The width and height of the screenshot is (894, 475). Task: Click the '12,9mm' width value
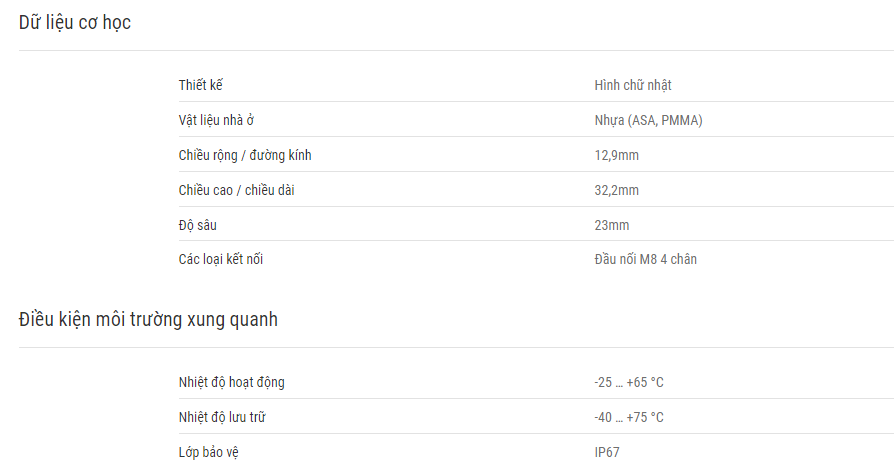(x=616, y=155)
